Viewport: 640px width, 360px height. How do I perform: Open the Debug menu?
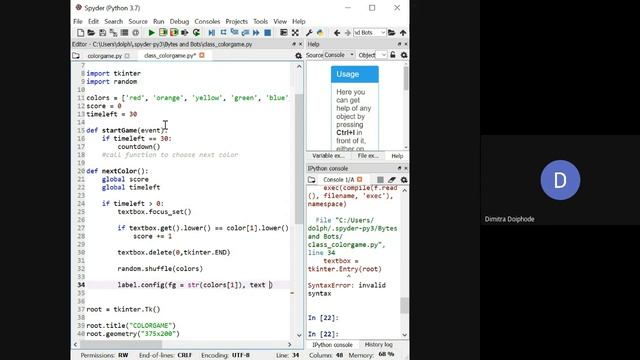click(179, 21)
